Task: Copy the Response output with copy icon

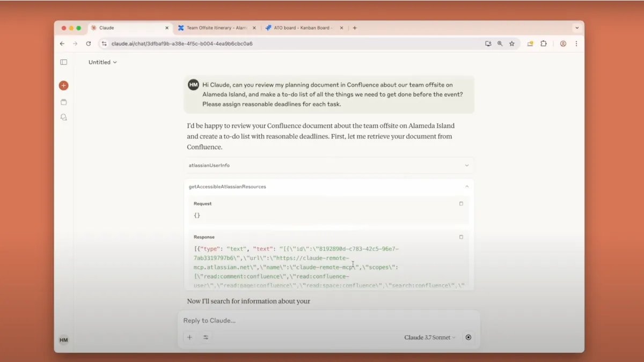Action: tap(461, 237)
